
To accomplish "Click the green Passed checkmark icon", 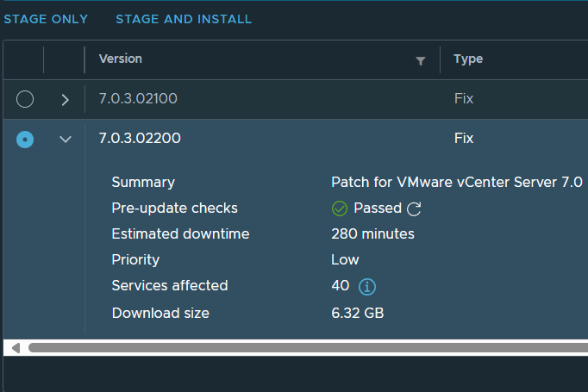I will pos(340,208).
